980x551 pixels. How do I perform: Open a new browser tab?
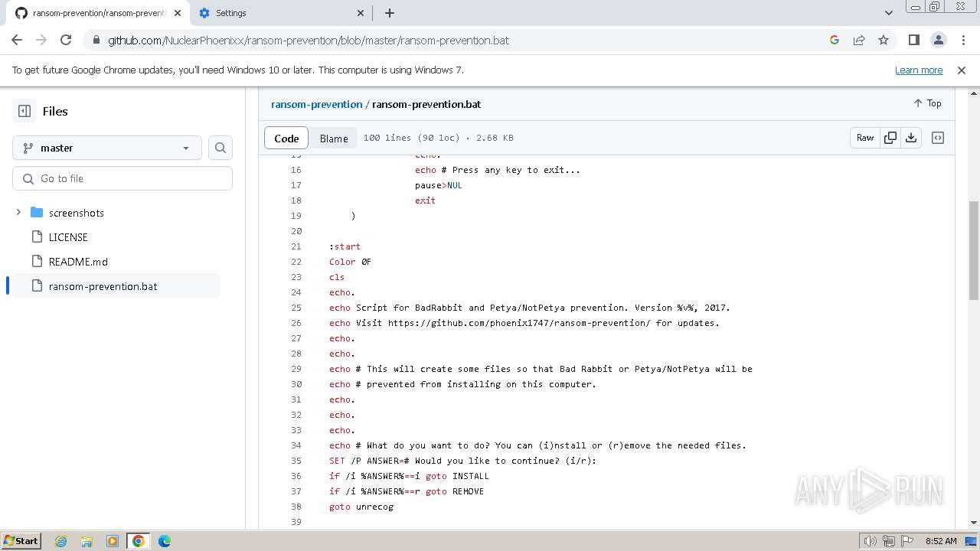[x=390, y=13]
